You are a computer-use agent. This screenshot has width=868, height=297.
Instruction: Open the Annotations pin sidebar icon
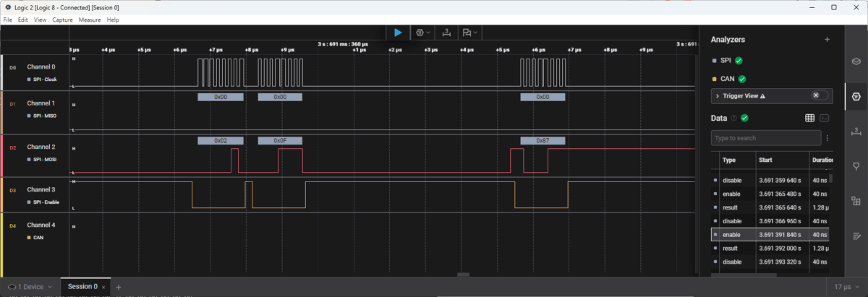856,165
